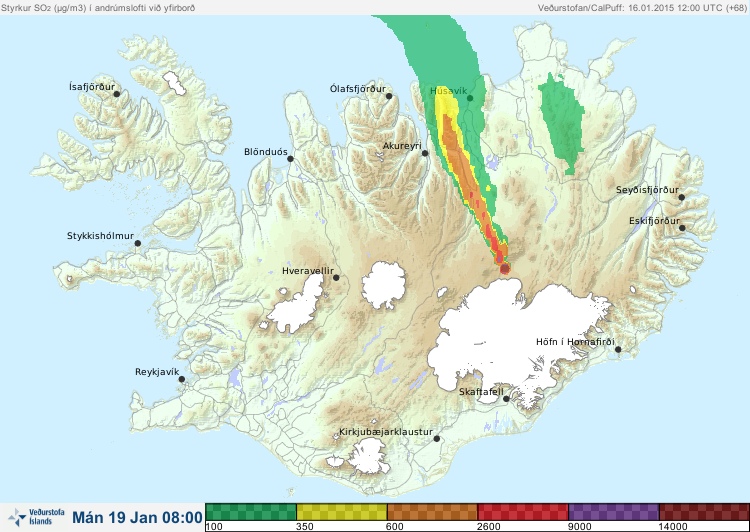The height and width of the screenshot is (532, 750).
Task: Click the 'Akureyri' label
Action: tap(402, 146)
